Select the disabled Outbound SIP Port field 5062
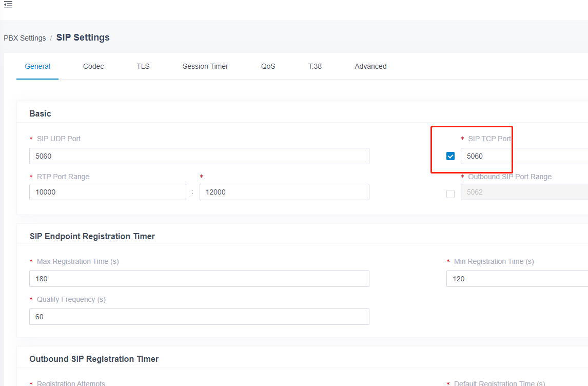 pos(524,192)
